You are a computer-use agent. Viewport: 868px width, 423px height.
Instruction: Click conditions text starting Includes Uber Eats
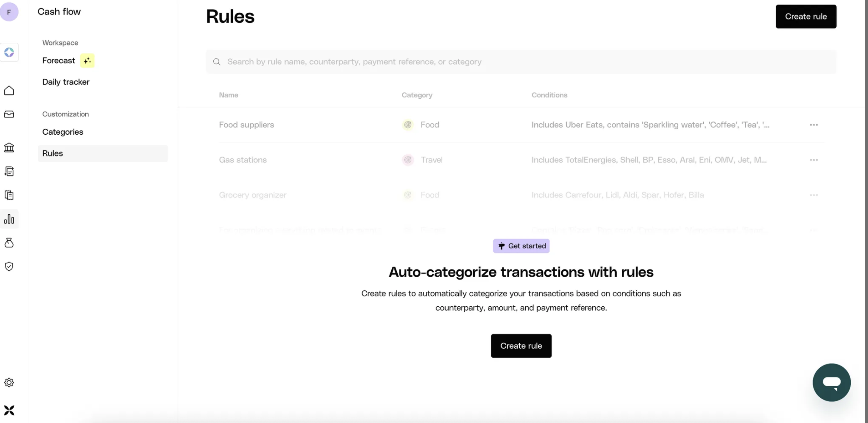(650, 125)
